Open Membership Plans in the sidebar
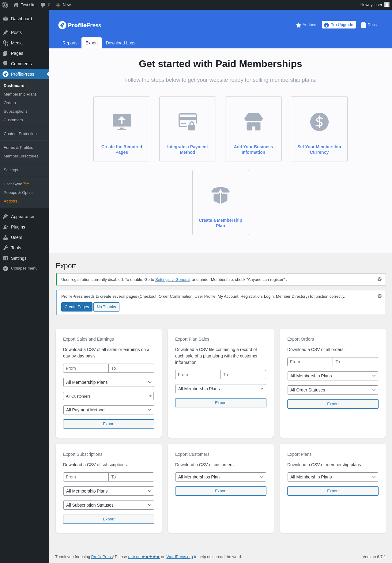This screenshot has width=392, height=563. (x=20, y=94)
